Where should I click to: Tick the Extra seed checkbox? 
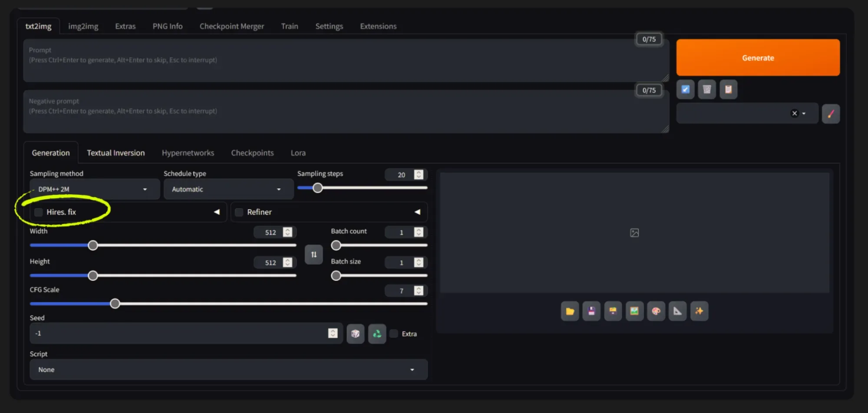tap(394, 334)
